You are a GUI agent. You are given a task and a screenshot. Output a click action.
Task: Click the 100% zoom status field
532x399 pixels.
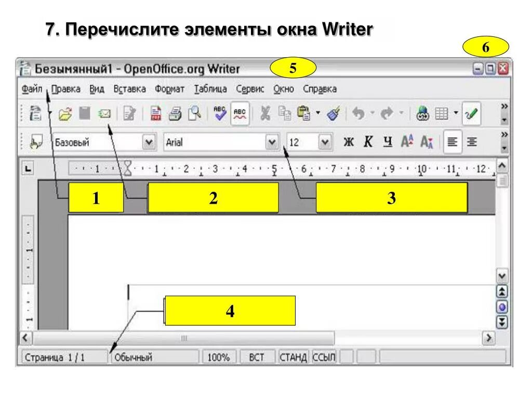point(219,357)
